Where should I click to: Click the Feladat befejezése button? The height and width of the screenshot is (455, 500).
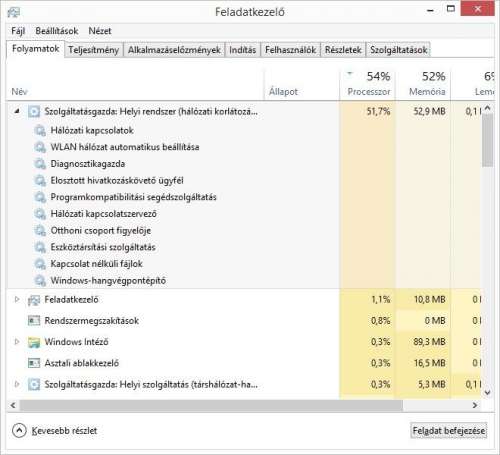(449, 430)
